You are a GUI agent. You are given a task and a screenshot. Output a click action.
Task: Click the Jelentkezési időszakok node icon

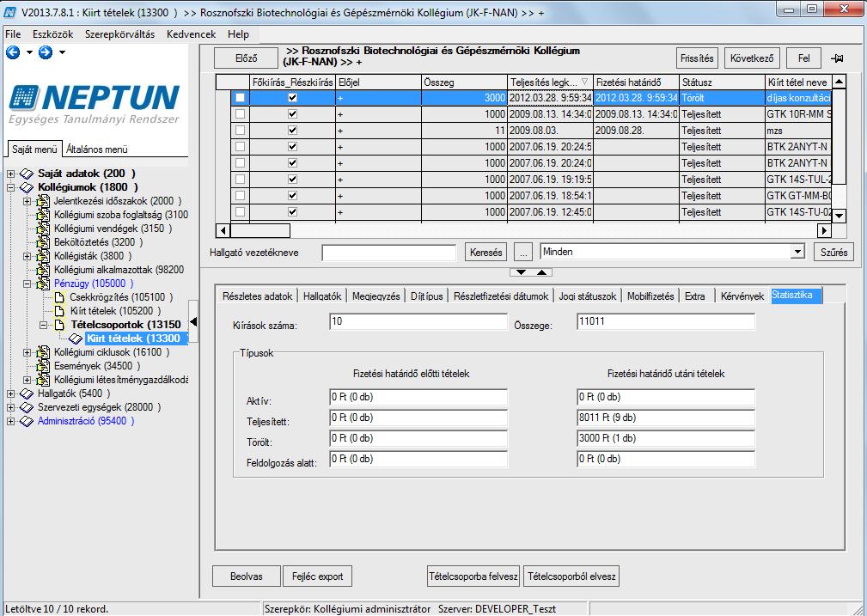click(x=43, y=201)
